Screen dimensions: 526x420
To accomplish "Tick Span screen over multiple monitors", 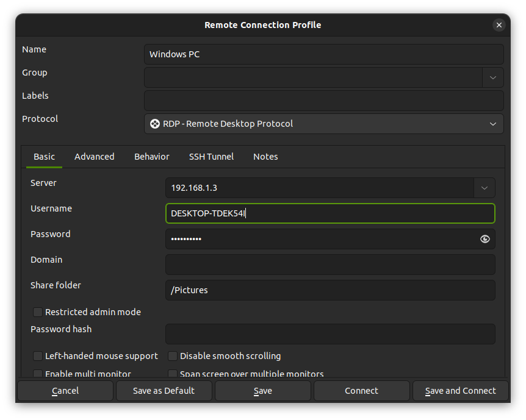I will click(x=173, y=374).
